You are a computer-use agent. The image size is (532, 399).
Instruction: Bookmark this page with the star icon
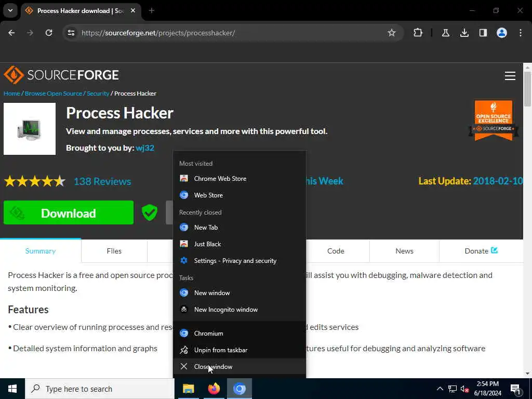click(x=392, y=33)
